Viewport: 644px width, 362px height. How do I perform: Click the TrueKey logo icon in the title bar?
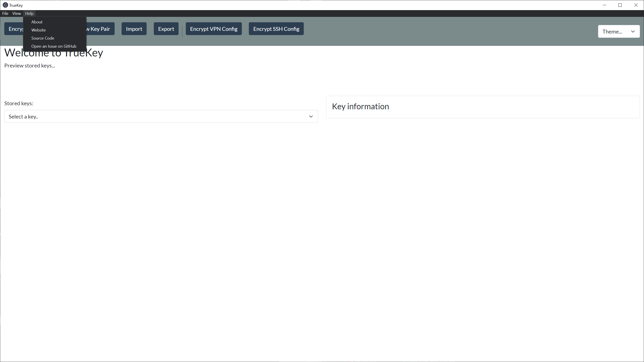coord(5,5)
